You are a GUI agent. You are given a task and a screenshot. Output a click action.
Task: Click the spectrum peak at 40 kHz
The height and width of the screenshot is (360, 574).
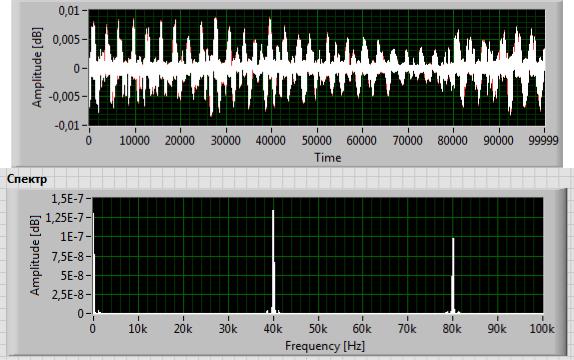coord(273,261)
